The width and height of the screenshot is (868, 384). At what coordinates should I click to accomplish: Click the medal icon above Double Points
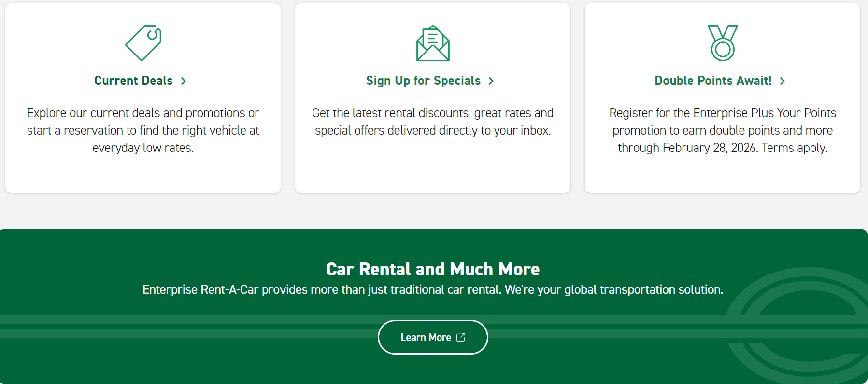pyautogui.click(x=723, y=43)
